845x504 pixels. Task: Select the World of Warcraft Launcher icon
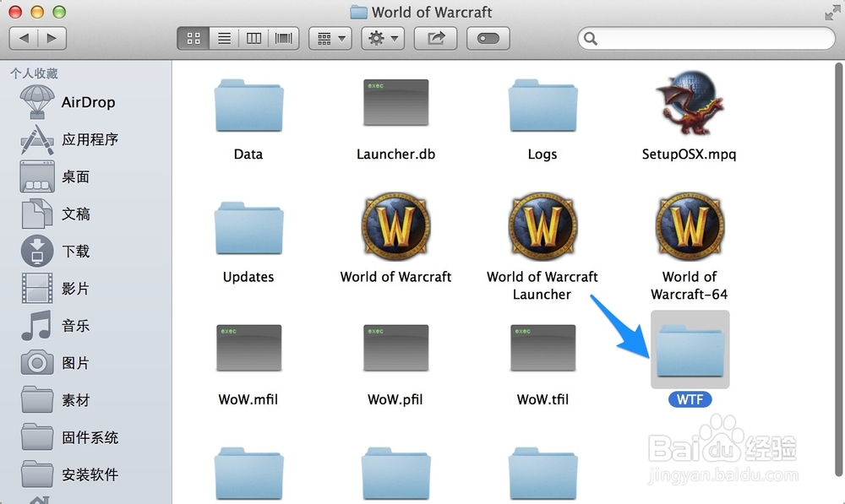click(542, 226)
